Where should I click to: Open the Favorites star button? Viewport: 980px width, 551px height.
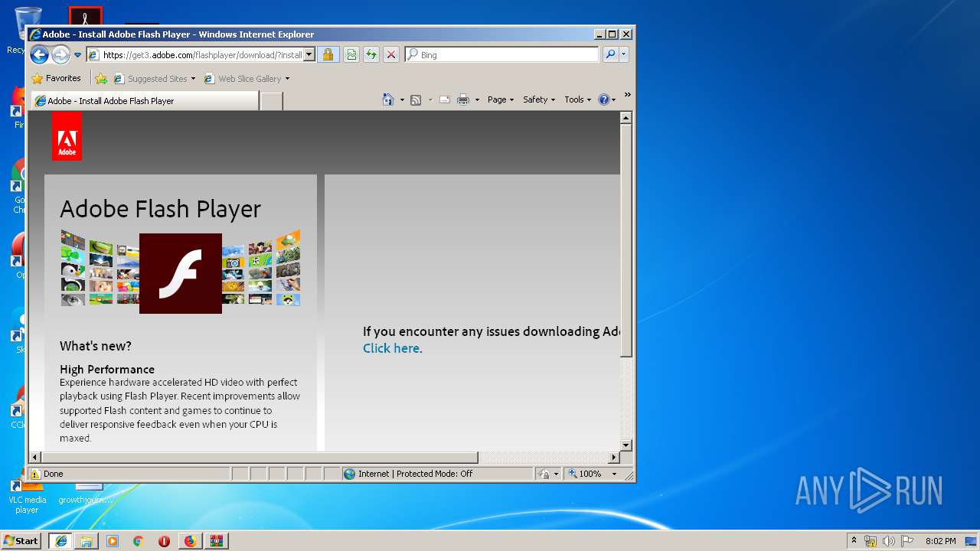tap(56, 78)
